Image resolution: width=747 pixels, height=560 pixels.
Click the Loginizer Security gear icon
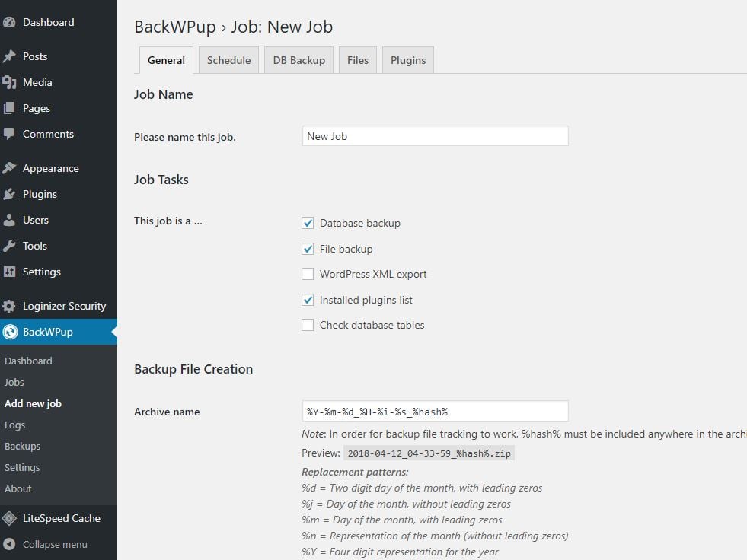click(x=9, y=306)
